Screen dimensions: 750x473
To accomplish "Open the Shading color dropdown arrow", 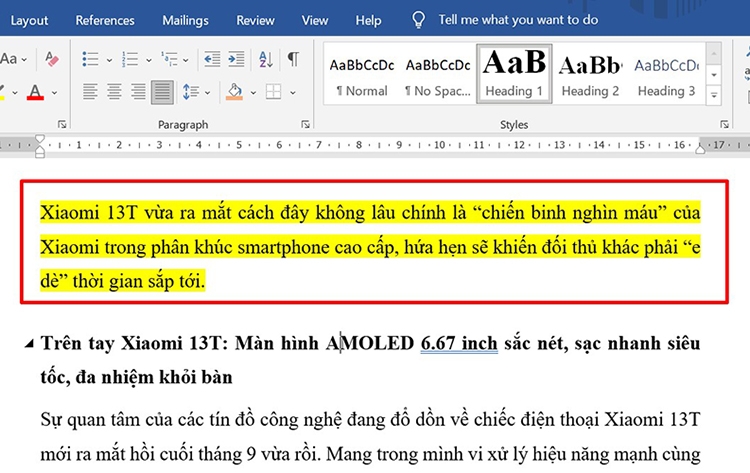I will (253, 93).
